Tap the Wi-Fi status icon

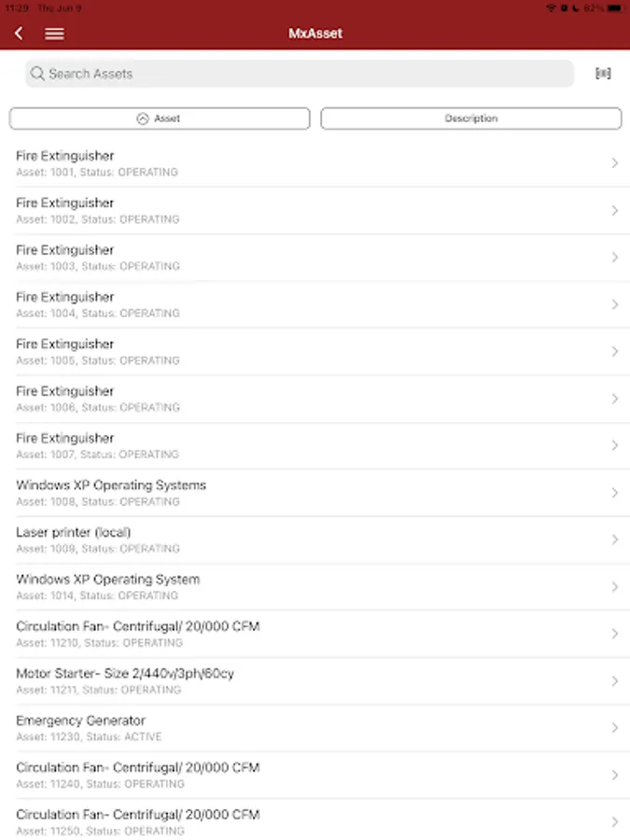pyautogui.click(x=552, y=7)
